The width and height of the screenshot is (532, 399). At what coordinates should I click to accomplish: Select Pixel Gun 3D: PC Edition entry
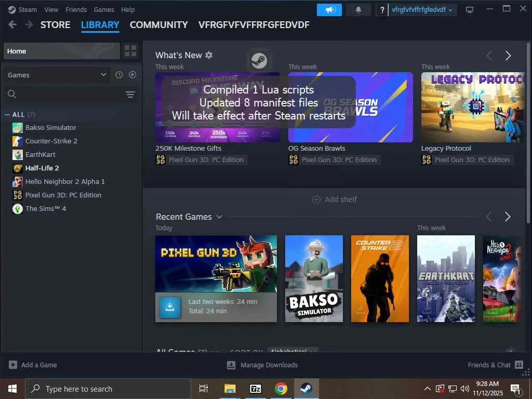pyautogui.click(x=63, y=195)
